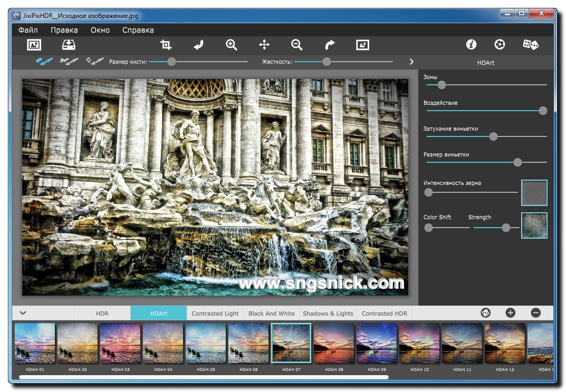Click the Color Shift slider handle
This screenshot has width=566, height=392.
point(428,228)
